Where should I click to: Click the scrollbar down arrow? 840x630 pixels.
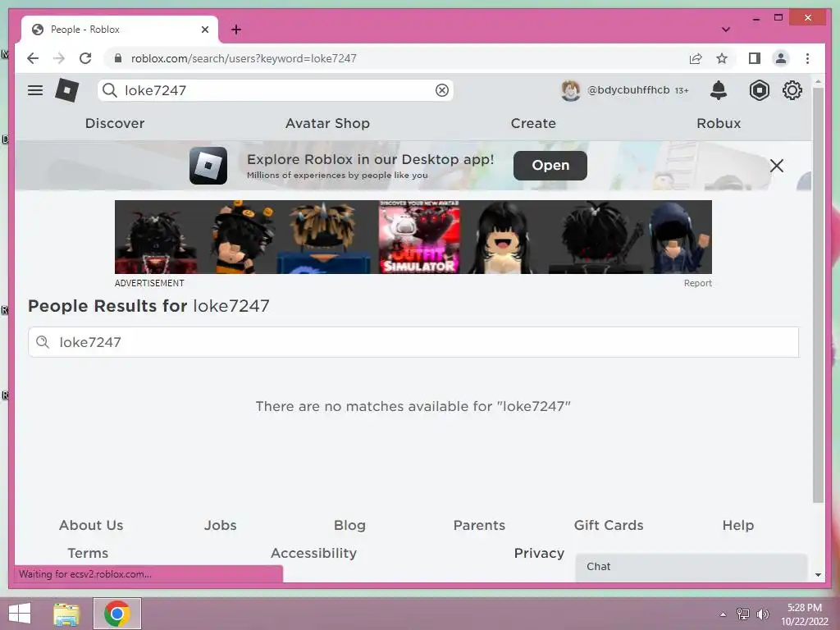click(x=818, y=575)
